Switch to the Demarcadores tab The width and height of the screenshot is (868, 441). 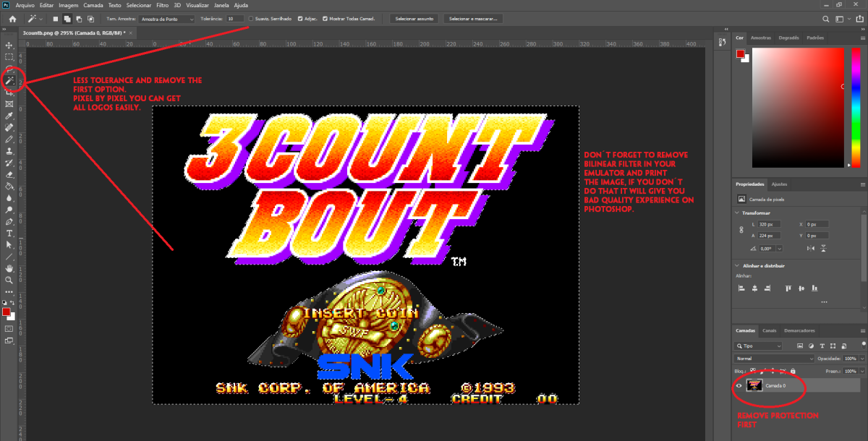(799, 330)
